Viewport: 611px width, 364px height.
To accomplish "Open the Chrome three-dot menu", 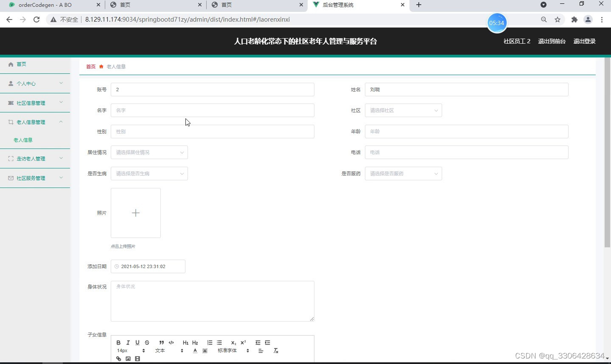I will pyautogui.click(x=602, y=20).
